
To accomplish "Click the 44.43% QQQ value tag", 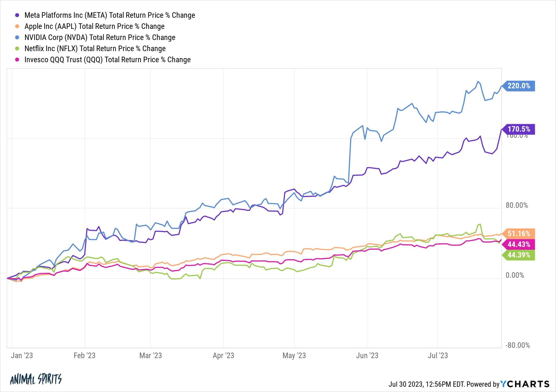I will tap(518, 244).
